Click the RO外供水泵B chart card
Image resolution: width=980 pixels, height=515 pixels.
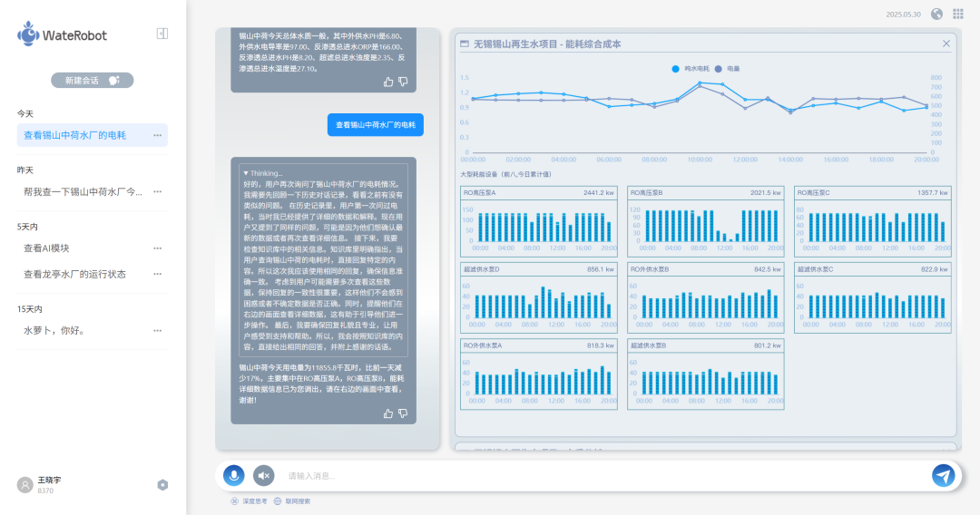706,297
